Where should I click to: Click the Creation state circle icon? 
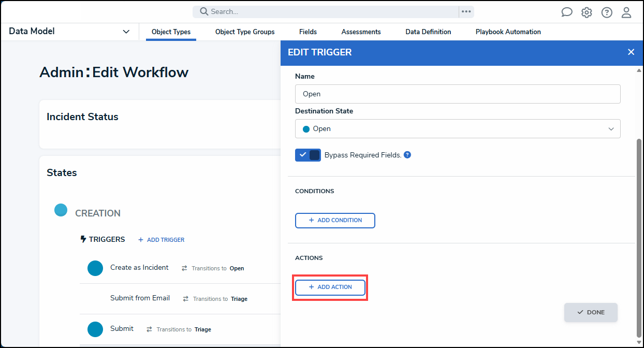[61, 210]
